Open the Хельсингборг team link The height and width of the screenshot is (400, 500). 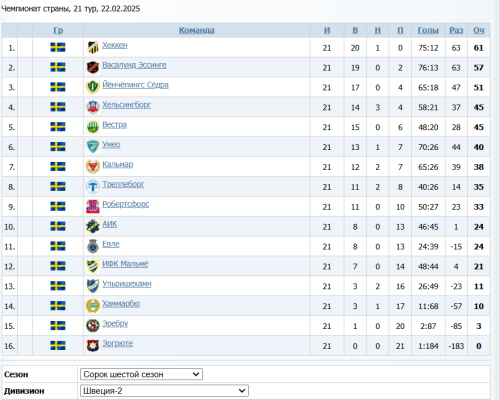pyautogui.click(x=127, y=105)
